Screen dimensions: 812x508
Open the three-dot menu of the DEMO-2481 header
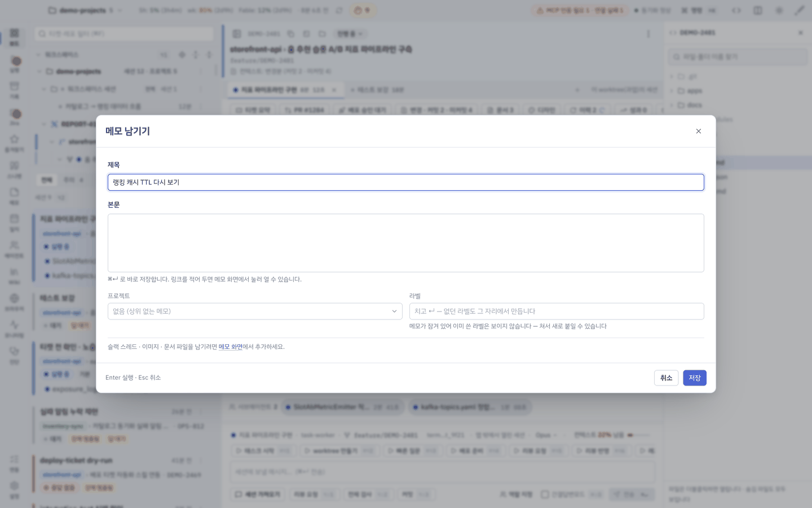[x=648, y=34]
